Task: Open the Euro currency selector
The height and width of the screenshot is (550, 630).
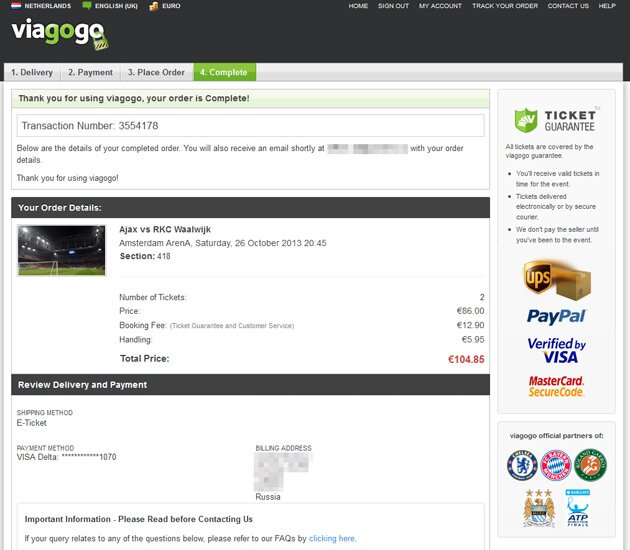Action: click(x=172, y=6)
